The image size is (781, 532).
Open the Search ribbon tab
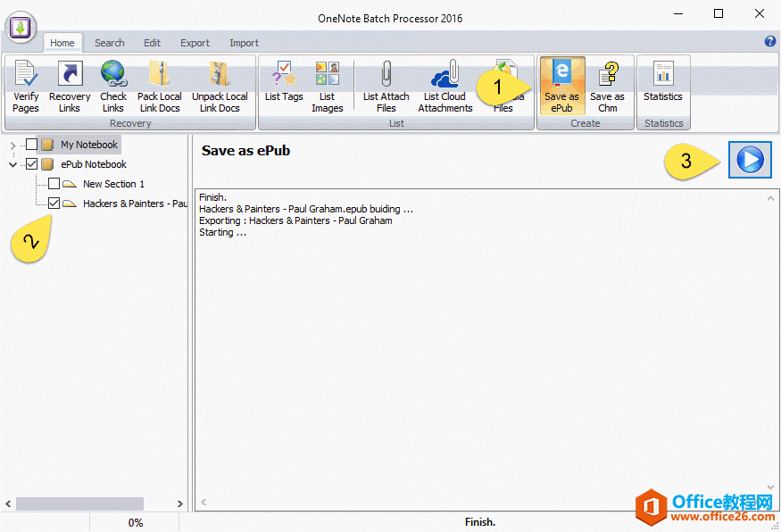tap(109, 42)
